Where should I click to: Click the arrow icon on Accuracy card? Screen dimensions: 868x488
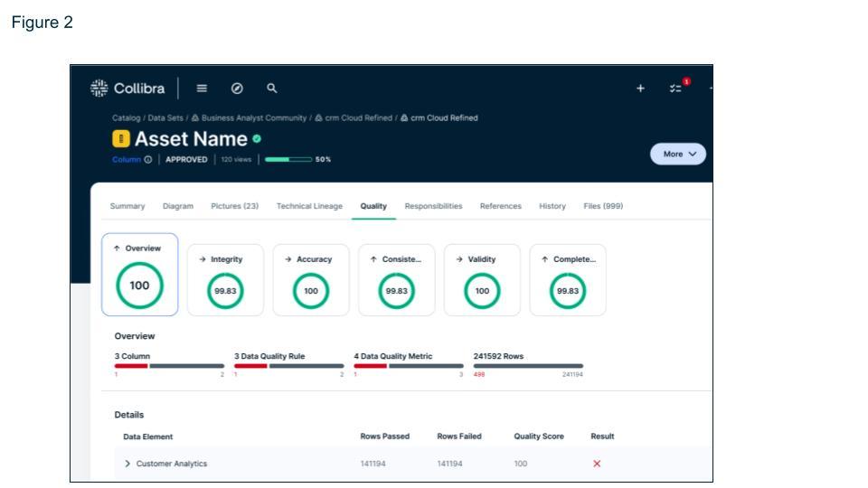(288, 259)
